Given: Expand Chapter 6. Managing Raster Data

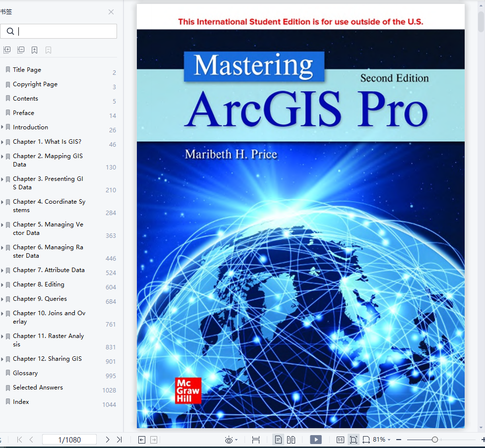Looking at the screenshot, I should [2, 248].
